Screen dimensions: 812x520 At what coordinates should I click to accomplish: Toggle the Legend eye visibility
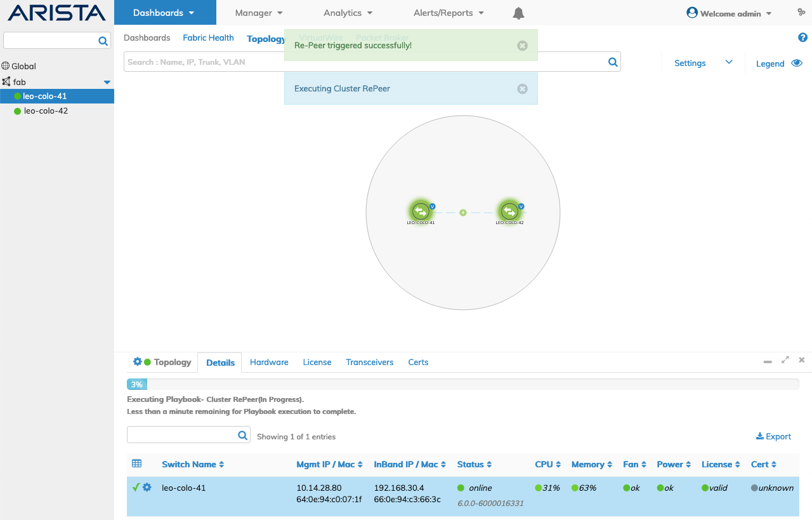click(797, 63)
